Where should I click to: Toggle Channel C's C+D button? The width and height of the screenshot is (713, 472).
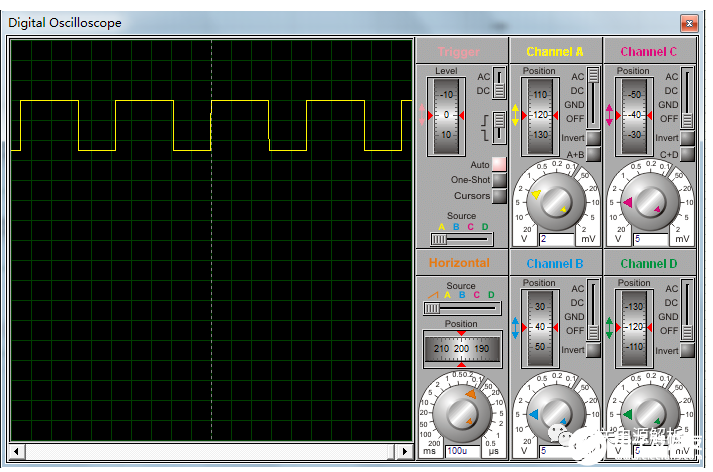687,154
